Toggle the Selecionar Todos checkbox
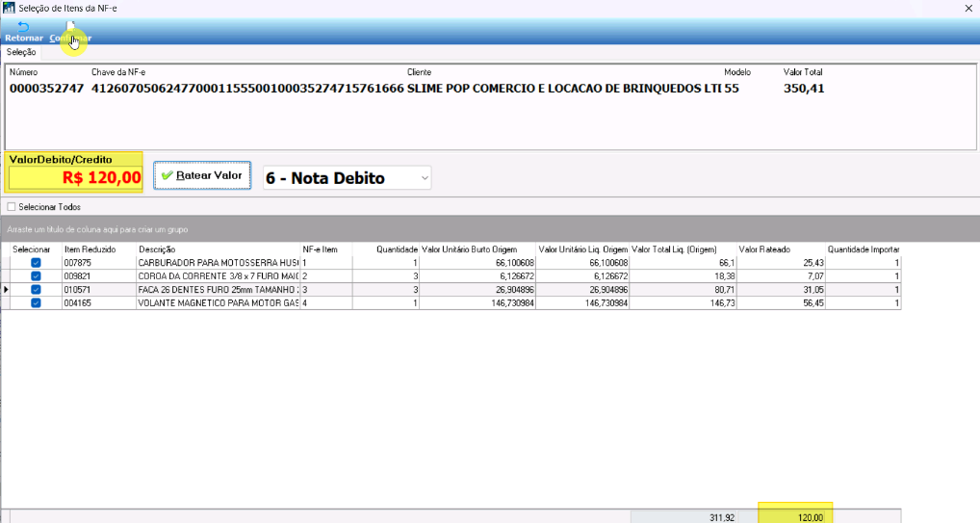This screenshot has width=980, height=523. click(12, 207)
